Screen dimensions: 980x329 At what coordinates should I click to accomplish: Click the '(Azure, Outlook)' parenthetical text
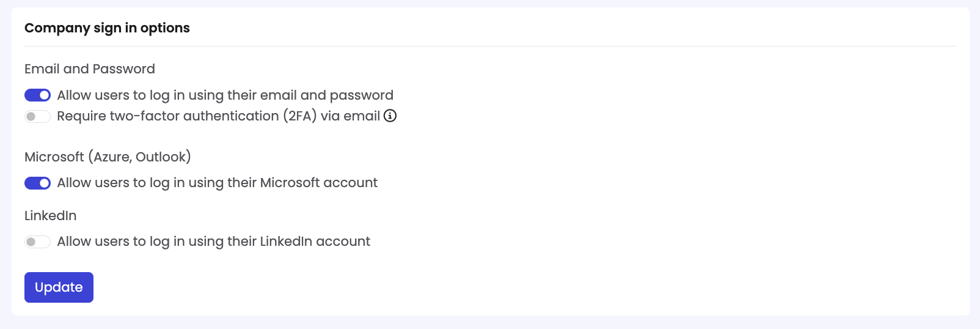pos(139,157)
